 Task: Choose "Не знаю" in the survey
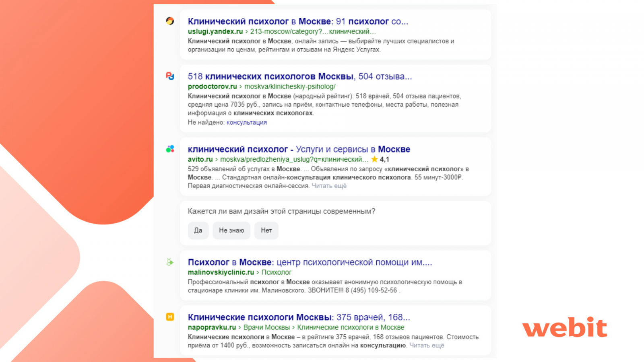[231, 230]
